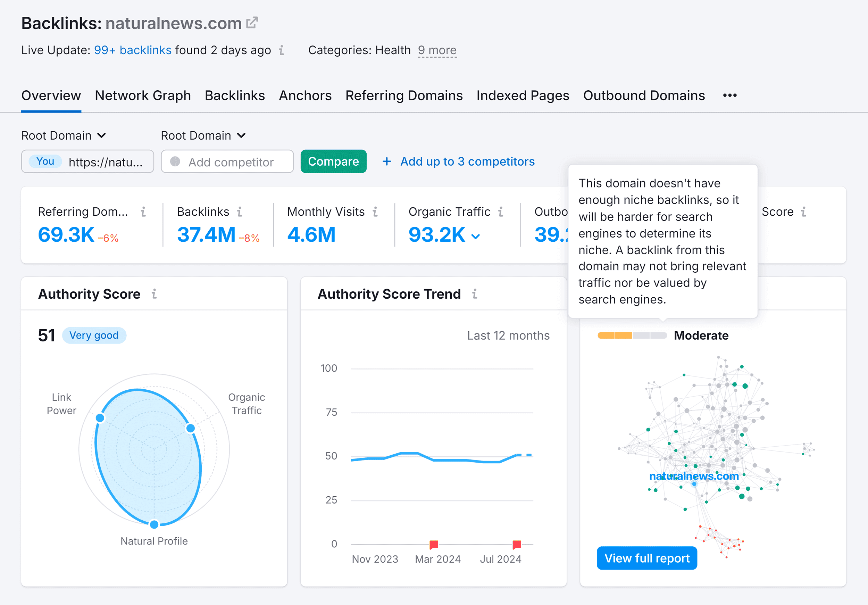The height and width of the screenshot is (605, 868).
Task: Click Link Power point on radar chart
Action: tap(100, 418)
